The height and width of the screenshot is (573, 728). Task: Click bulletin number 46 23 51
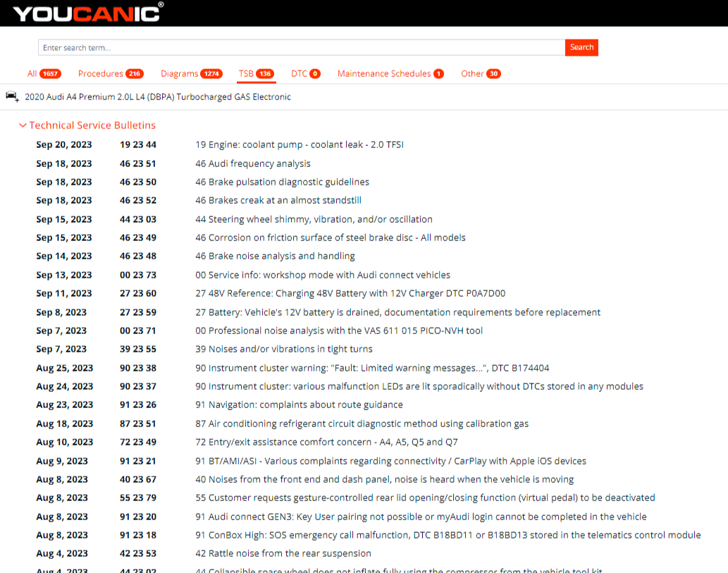(138, 164)
